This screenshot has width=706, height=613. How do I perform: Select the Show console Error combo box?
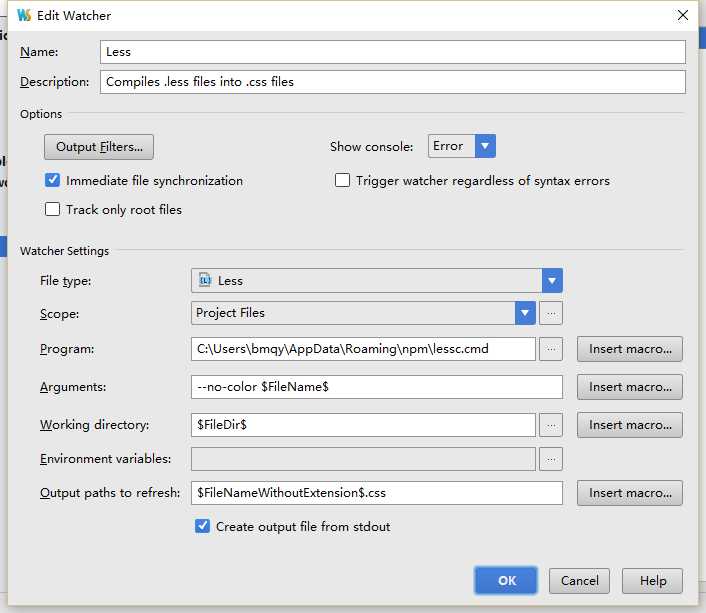pyautogui.click(x=462, y=146)
